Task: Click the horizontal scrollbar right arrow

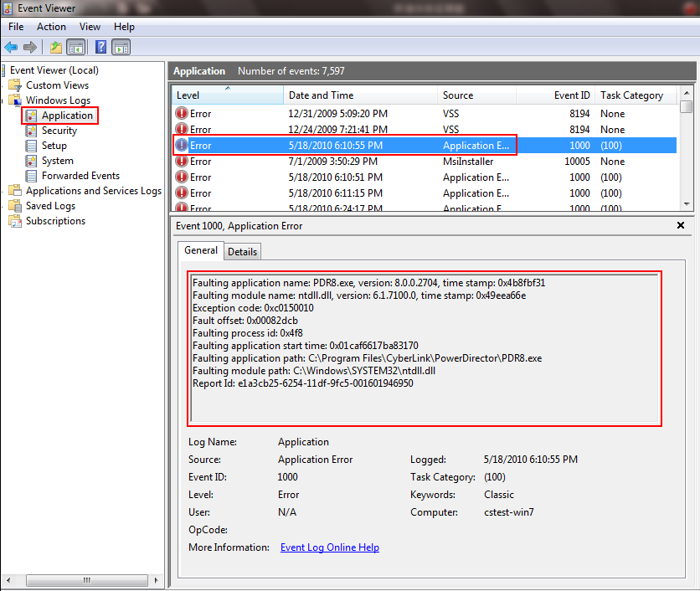Action: tap(156, 579)
